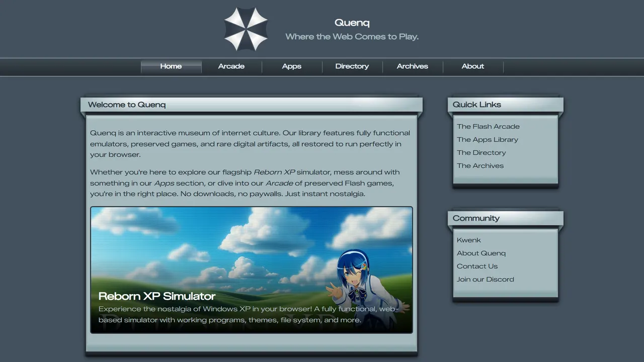
Task: Open The Apps Library quick link
Action: click(x=487, y=140)
